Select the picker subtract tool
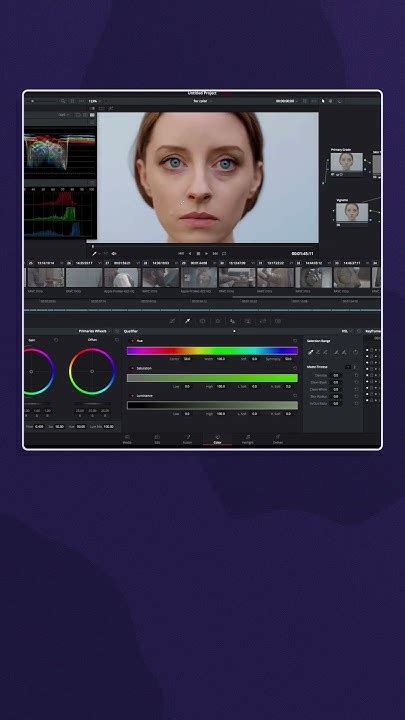 coord(318,352)
